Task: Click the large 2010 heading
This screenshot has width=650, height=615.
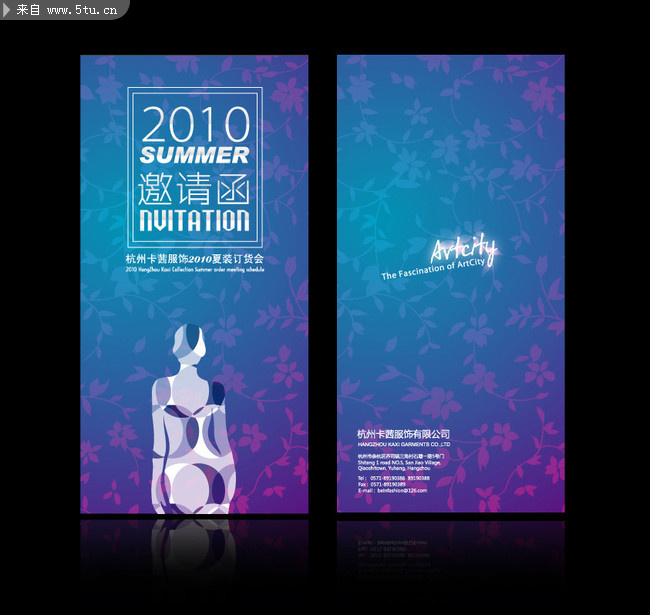Action: (x=195, y=125)
